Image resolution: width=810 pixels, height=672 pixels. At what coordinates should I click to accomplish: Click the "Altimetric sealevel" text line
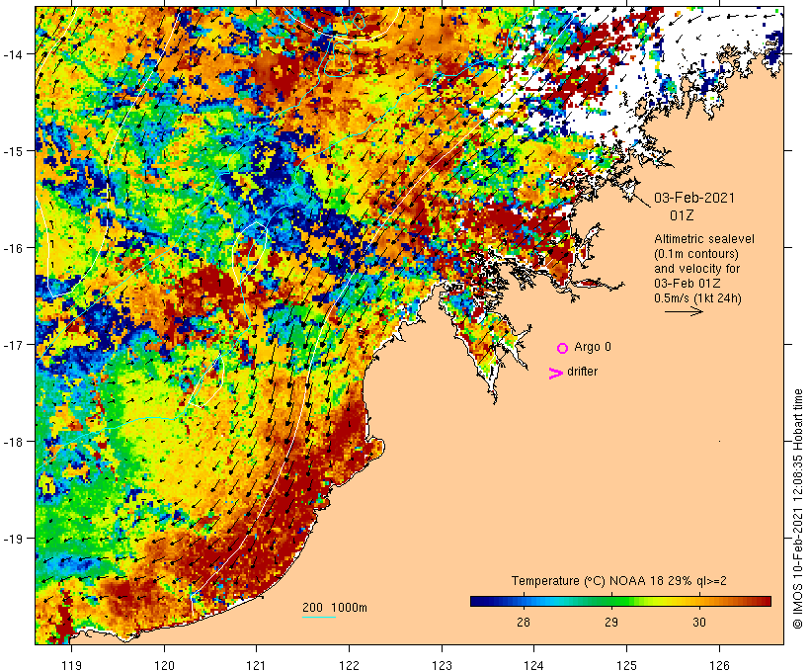click(704, 239)
